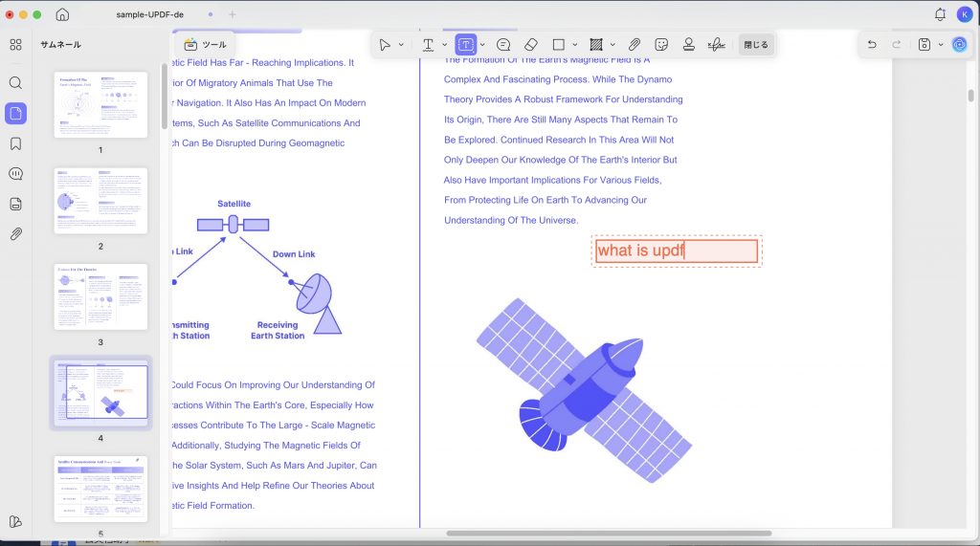Switch to the sample-UPDF-de tab
Viewport: 980px width, 546px height.
[150, 14]
